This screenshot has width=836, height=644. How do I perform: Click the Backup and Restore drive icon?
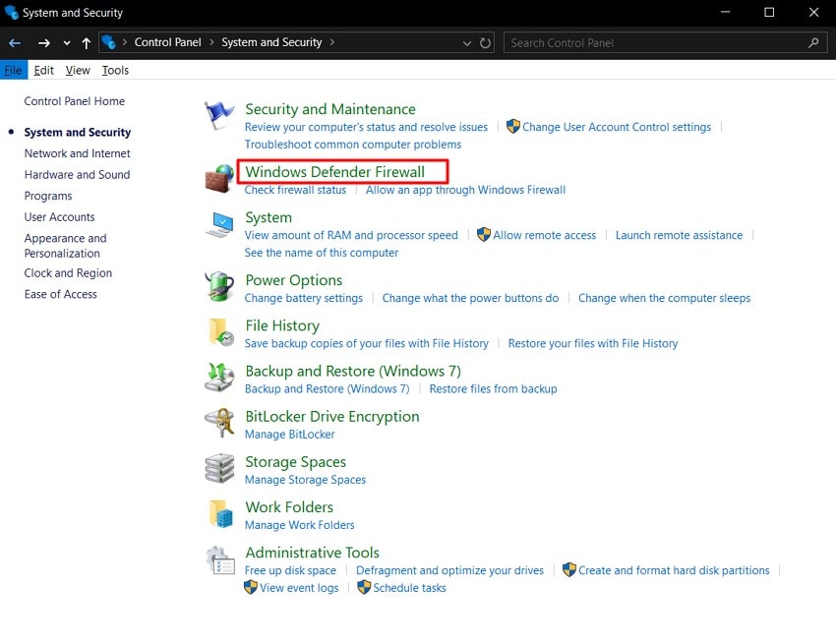pos(219,377)
